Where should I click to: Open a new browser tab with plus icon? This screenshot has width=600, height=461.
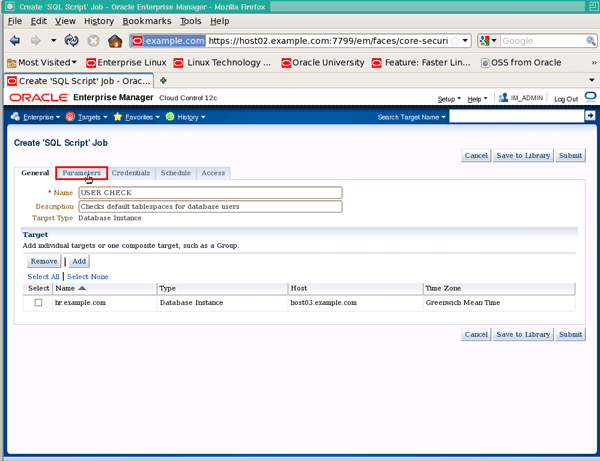pos(163,80)
